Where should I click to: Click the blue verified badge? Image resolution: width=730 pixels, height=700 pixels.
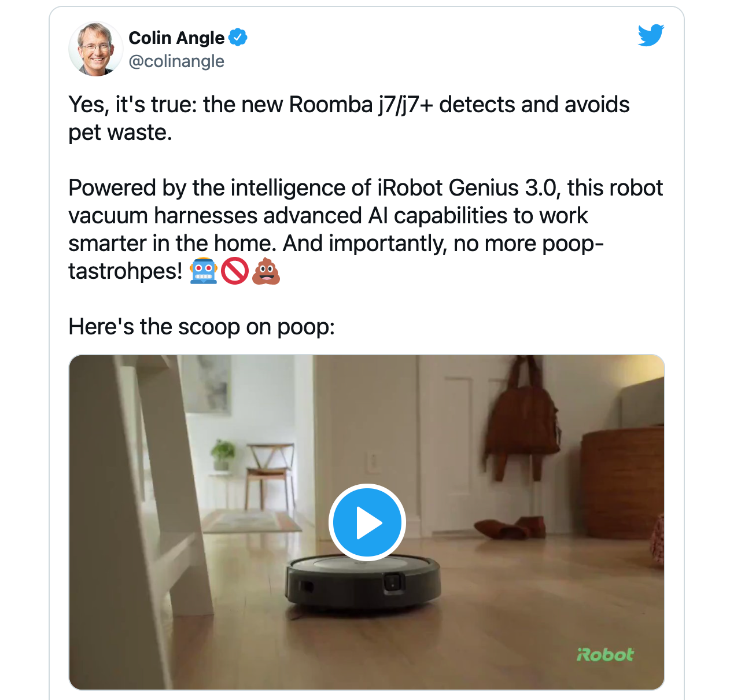click(x=238, y=38)
